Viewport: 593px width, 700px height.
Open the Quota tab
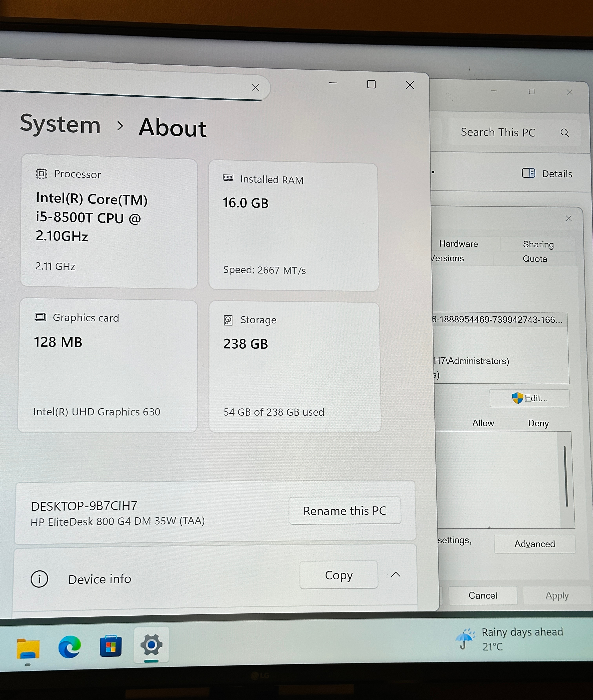[535, 259]
